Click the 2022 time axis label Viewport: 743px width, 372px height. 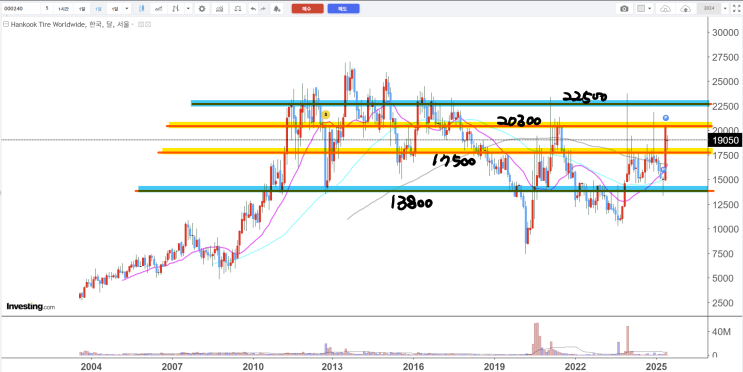pyautogui.click(x=576, y=367)
